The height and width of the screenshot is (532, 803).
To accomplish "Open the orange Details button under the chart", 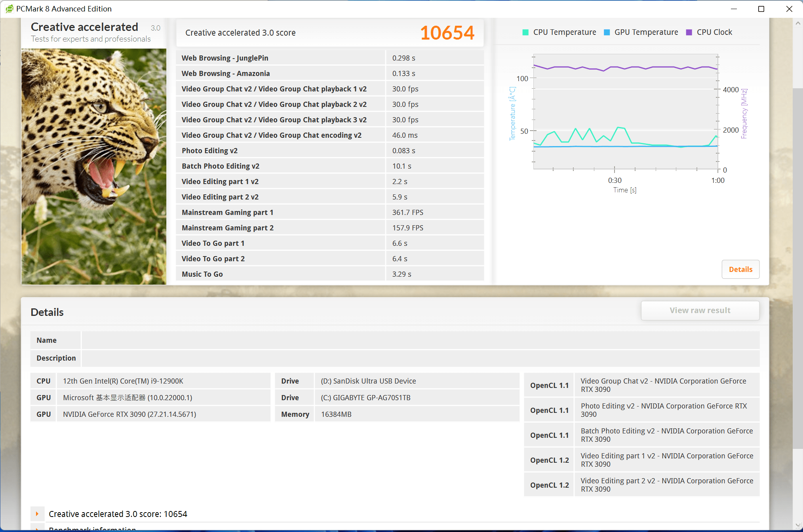I will [740, 269].
